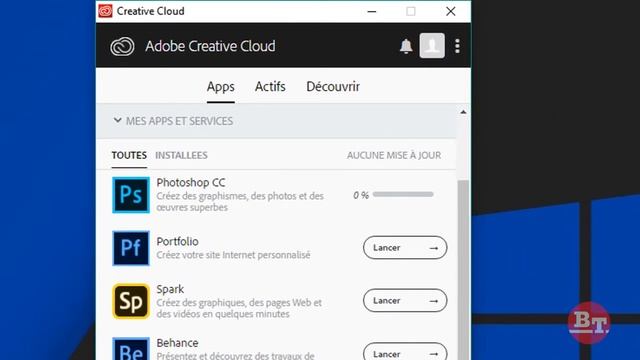Switch to the Apps tab
The image size is (640, 360).
220,87
